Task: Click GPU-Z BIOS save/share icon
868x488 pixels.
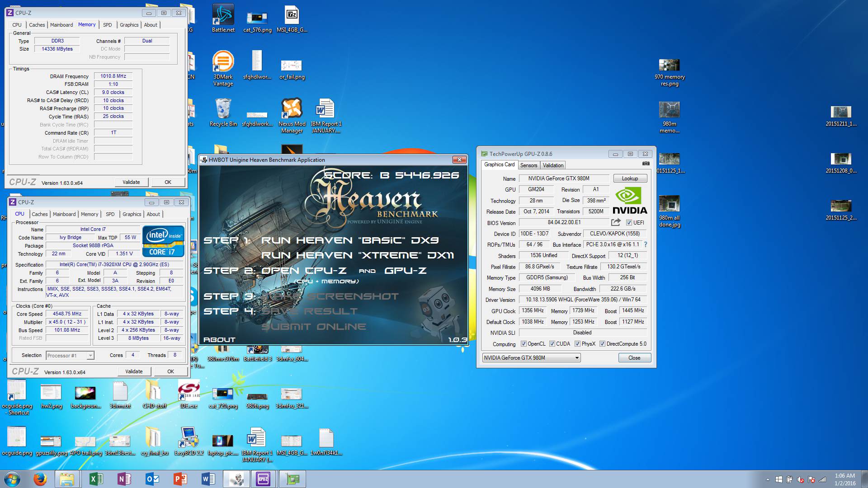Action: point(616,222)
